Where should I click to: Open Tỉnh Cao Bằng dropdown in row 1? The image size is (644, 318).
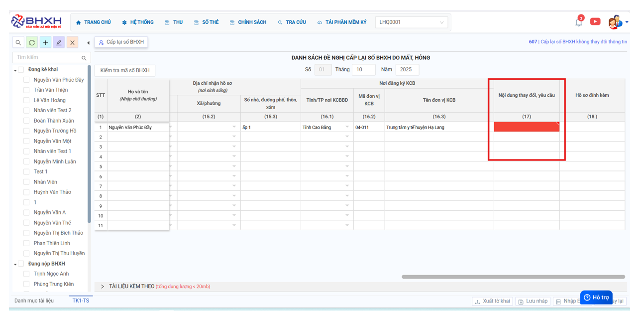[x=347, y=127]
